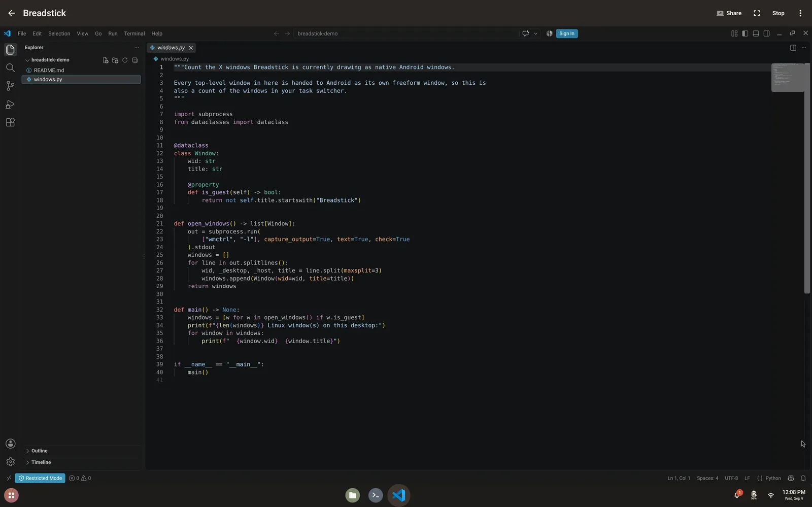Open the notifications bell in status bar
This screenshot has height=507, width=812.
(x=803, y=478)
